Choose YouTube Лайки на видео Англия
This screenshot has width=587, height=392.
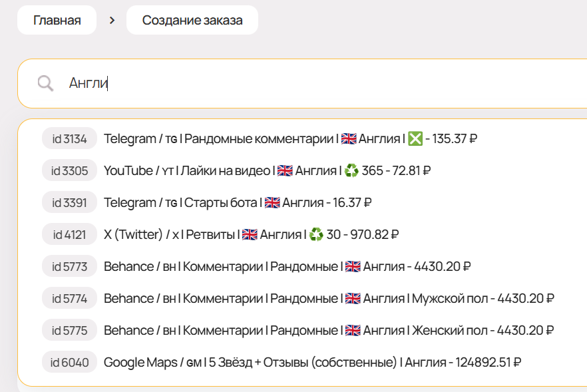[x=267, y=171]
